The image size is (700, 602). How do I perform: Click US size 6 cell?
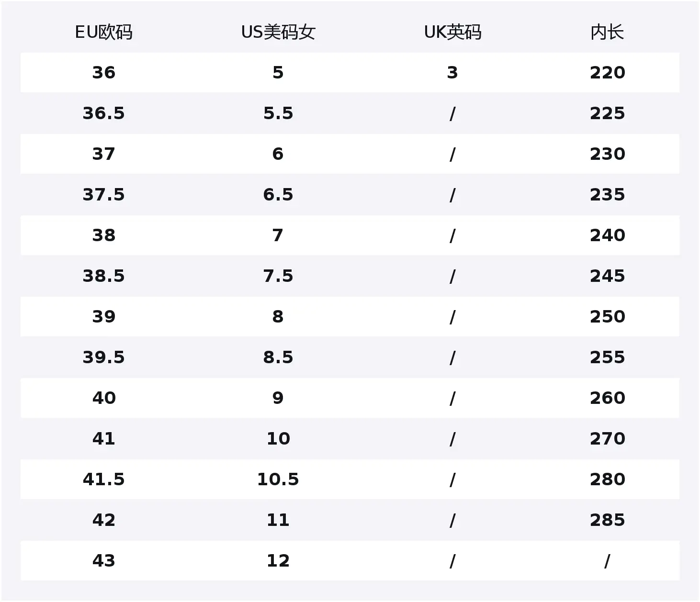point(278,154)
